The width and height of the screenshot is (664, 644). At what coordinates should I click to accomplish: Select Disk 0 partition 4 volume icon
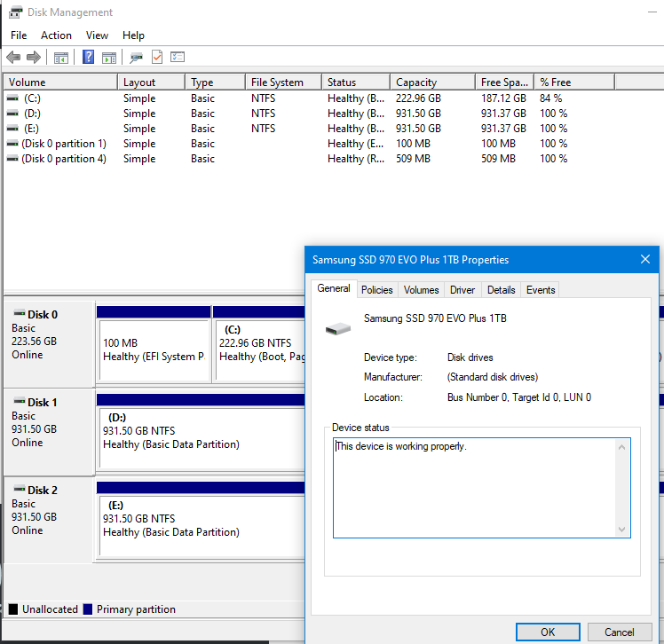[12, 159]
